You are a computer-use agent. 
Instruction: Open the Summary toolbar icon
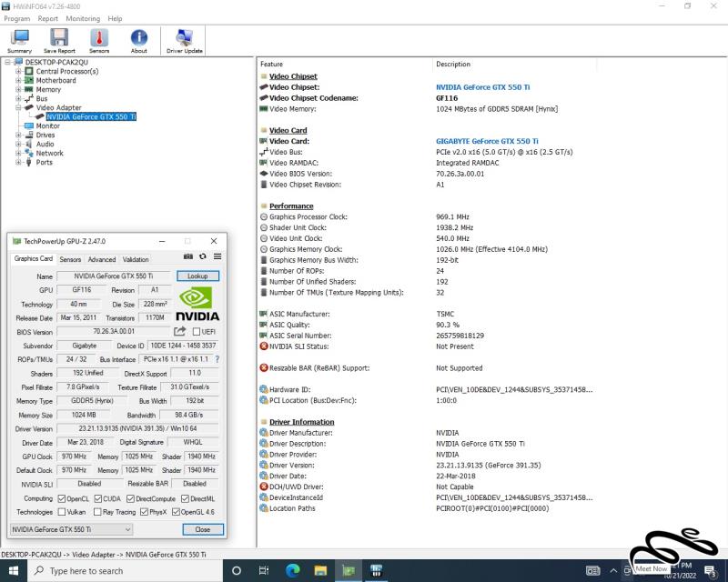pos(19,41)
